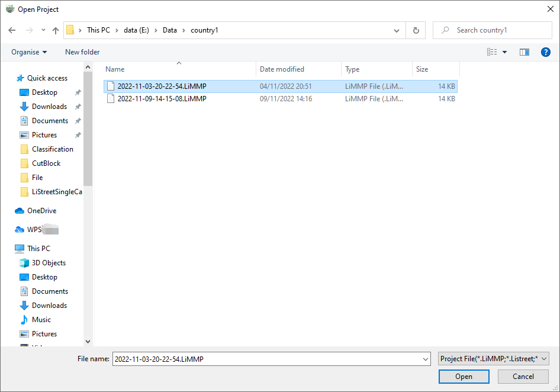Refresh the country1 folder listing
This screenshot has width=560, height=392.
pos(416,30)
